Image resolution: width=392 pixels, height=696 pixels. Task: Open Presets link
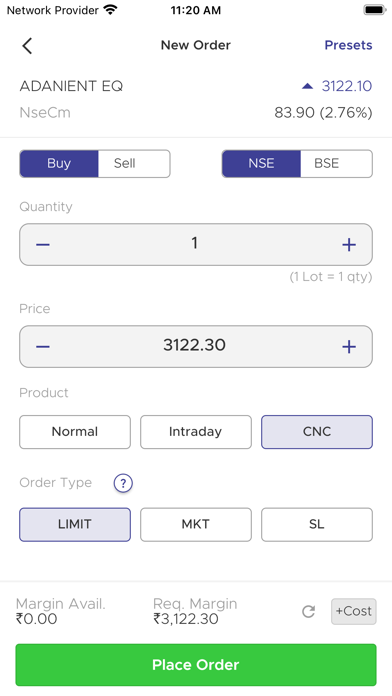pyautogui.click(x=348, y=45)
